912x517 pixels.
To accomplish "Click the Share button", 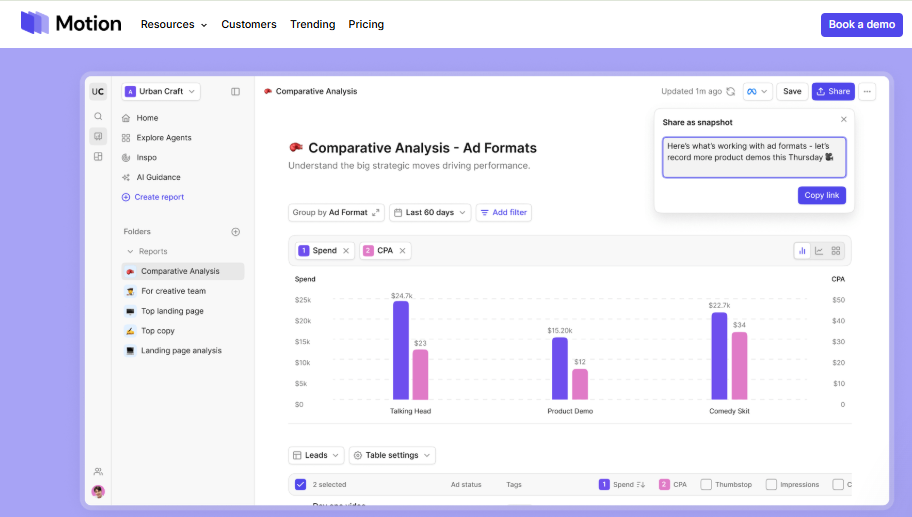I will (833, 91).
